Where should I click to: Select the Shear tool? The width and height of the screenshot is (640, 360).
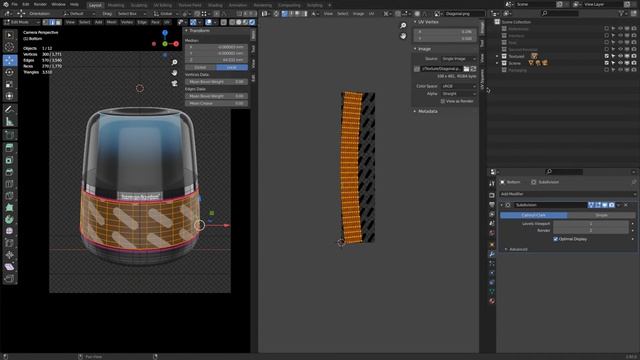pyautogui.click(x=9, y=267)
